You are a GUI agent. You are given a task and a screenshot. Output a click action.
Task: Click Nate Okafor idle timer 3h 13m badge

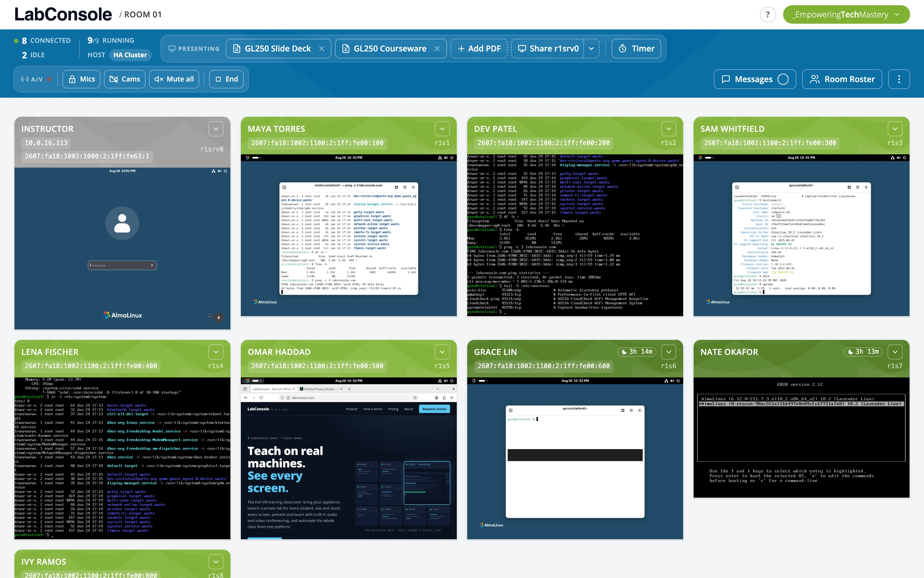(863, 352)
